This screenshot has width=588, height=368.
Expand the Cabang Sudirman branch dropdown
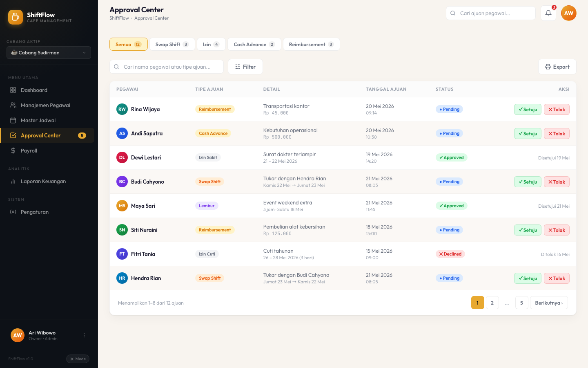point(49,53)
